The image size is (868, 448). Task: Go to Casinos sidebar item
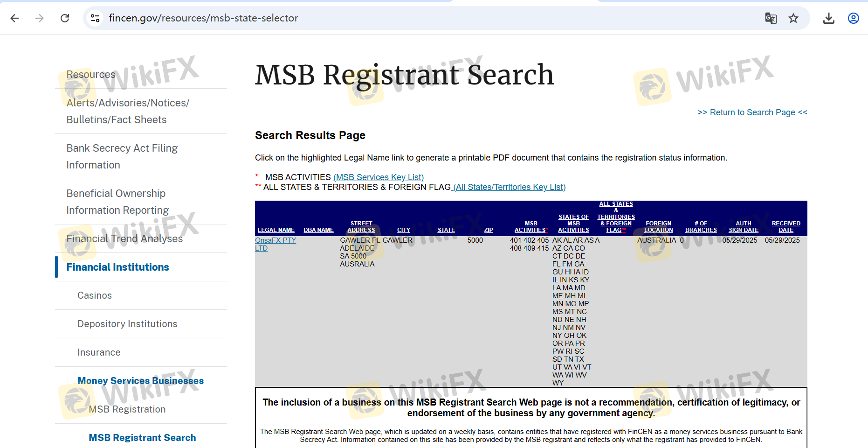click(95, 295)
